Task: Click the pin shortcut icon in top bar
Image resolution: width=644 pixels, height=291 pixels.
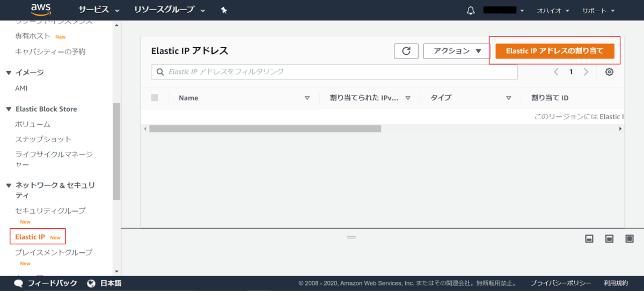Action: point(224,10)
